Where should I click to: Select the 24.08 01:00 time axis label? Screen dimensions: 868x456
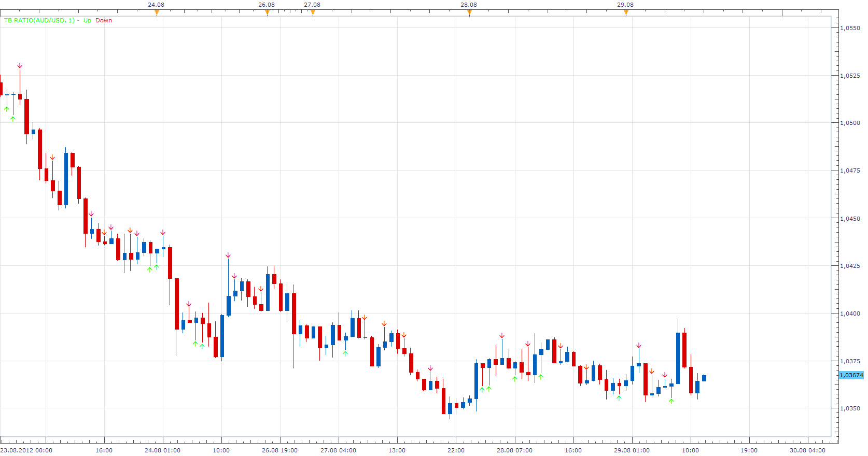click(163, 450)
